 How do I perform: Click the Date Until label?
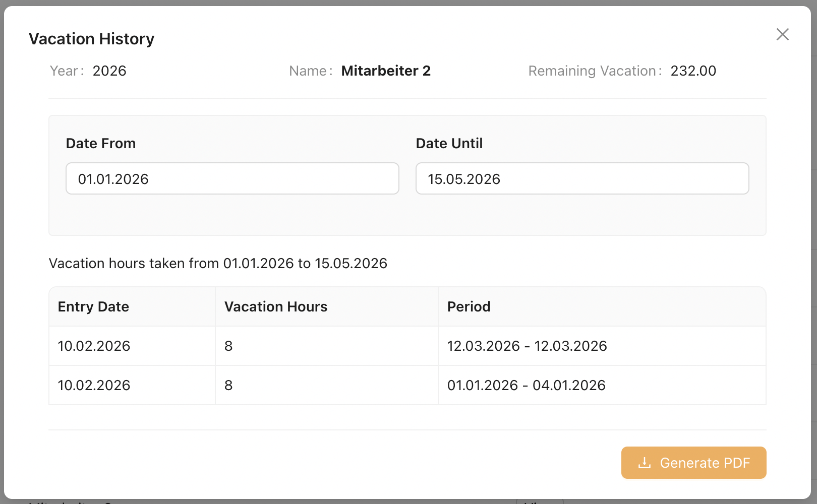point(449,143)
